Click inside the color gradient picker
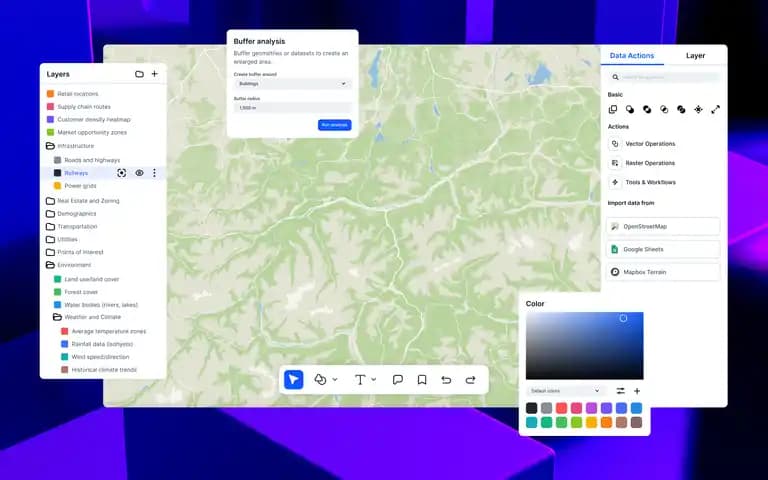Screen dimensions: 768x480 click(x=584, y=346)
